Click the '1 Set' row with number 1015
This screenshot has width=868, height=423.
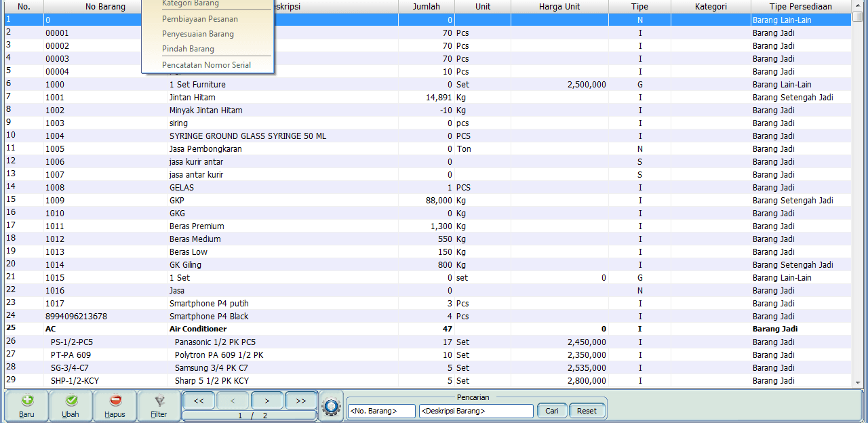[x=428, y=278]
